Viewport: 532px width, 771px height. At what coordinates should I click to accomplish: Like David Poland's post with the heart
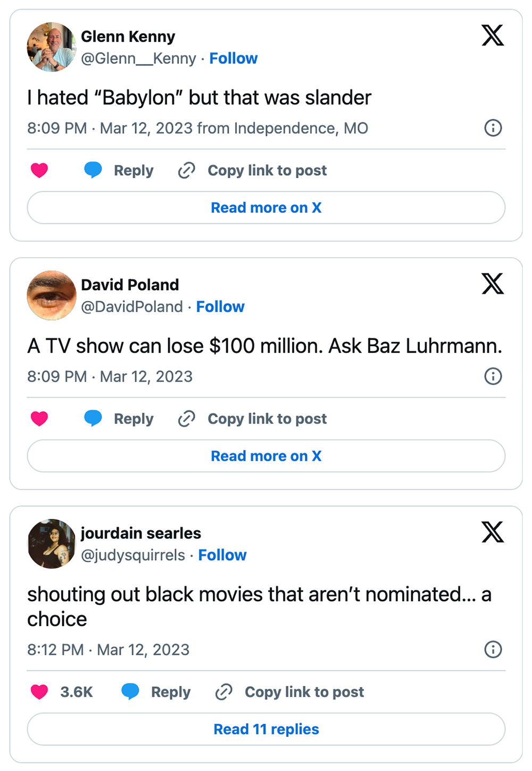pyautogui.click(x=39, y=419)
